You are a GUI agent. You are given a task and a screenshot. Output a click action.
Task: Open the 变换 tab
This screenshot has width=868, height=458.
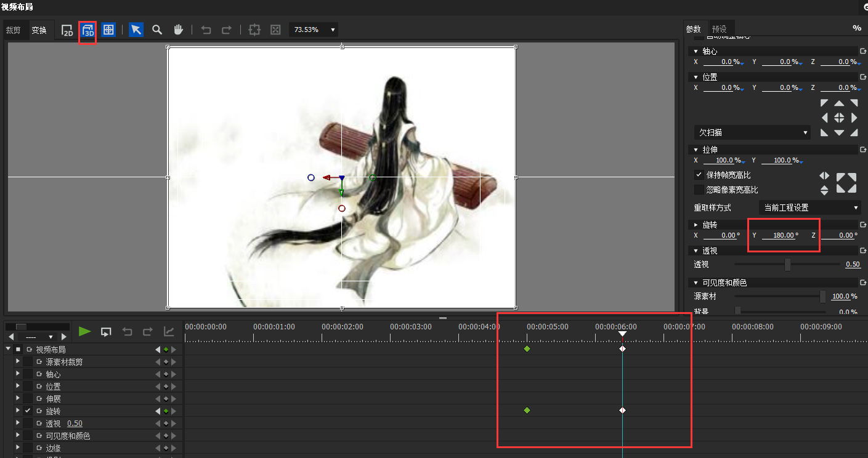(39, 30)
